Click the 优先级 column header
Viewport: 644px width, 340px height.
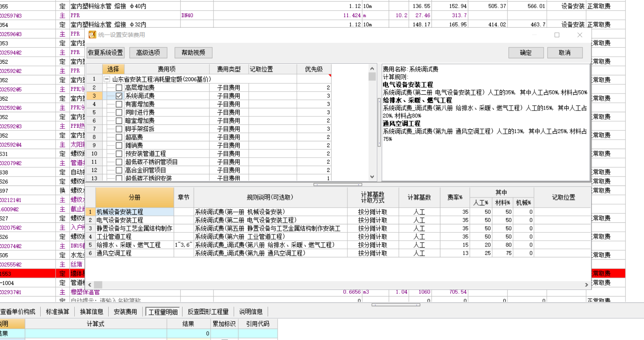(x=314, y=69)
